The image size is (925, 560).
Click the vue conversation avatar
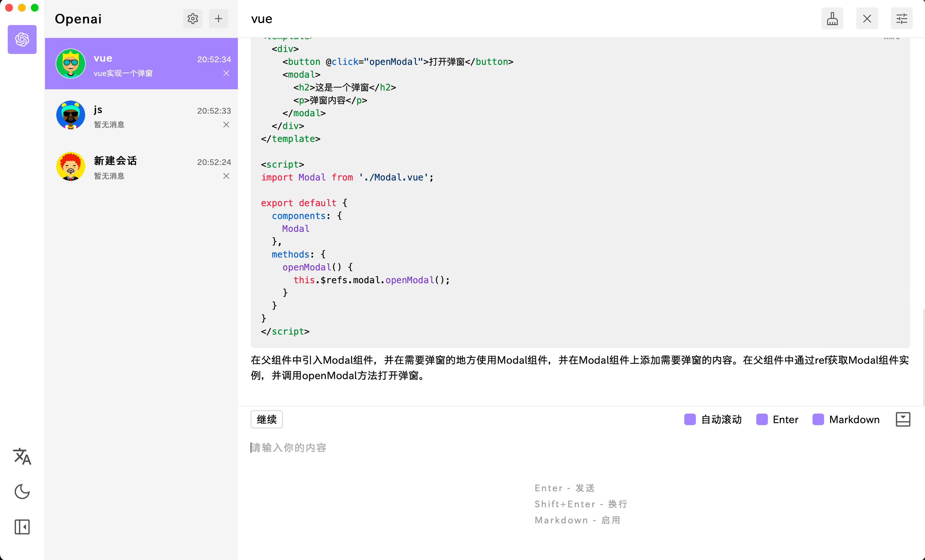coord(71,64)
